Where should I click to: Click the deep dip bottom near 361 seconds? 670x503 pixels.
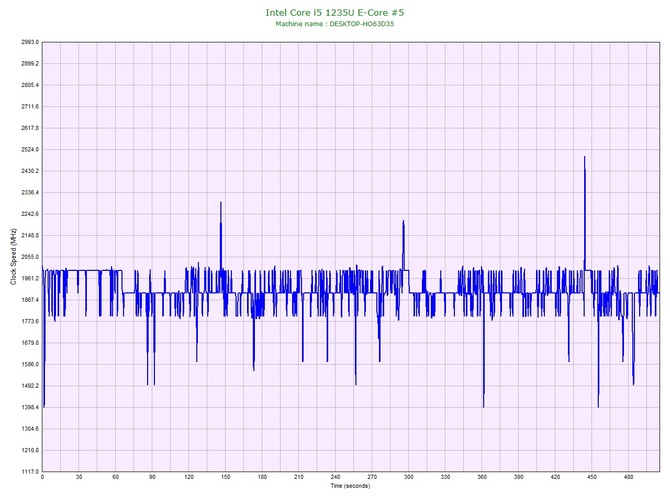tap(483, 406)
